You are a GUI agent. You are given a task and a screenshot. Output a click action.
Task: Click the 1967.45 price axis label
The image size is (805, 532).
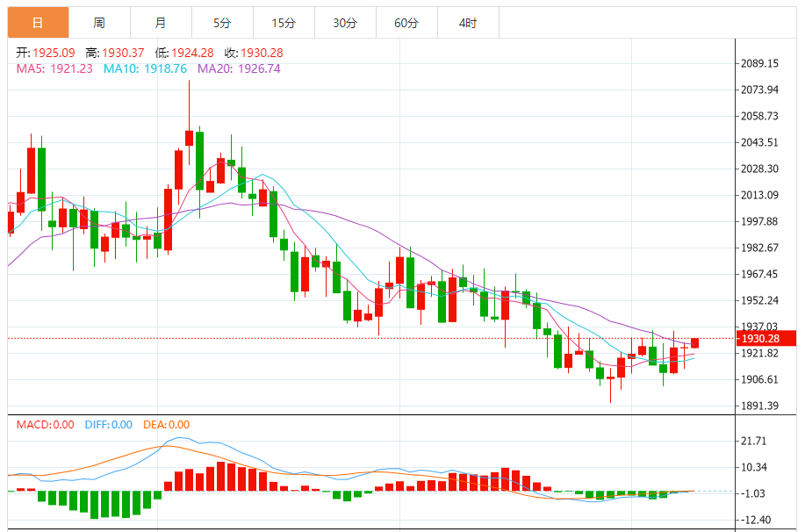click(760, 274)
